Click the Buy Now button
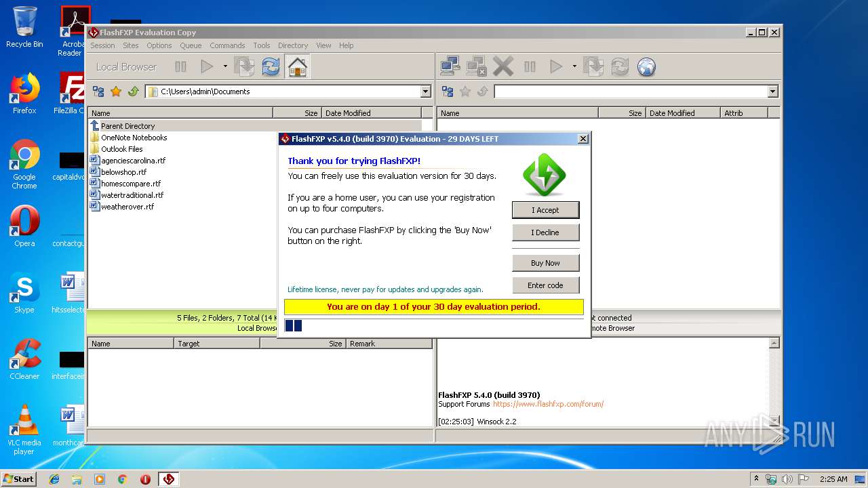This screenshot has width=868, height=488. 545,263
